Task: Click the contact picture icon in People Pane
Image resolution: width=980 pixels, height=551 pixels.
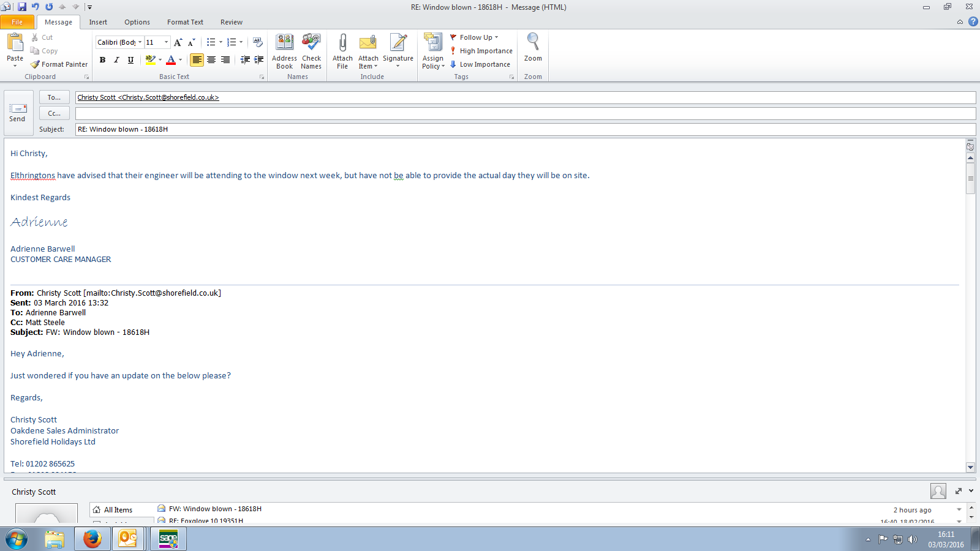Action: 938,491
